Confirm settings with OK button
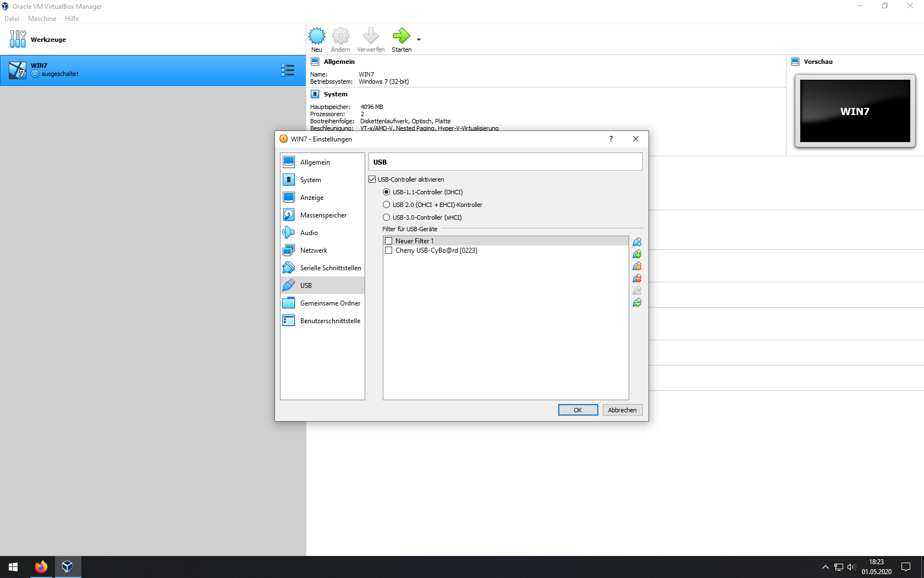 [578, 410]
